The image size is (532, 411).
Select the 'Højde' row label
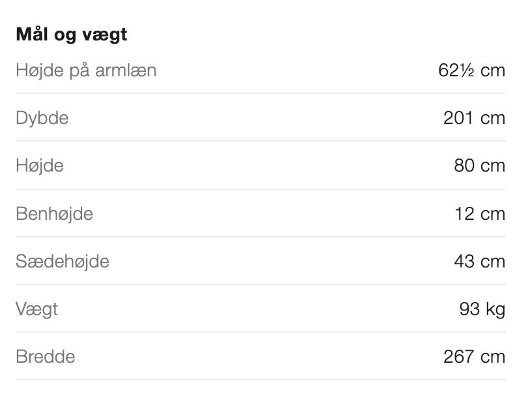40,166
